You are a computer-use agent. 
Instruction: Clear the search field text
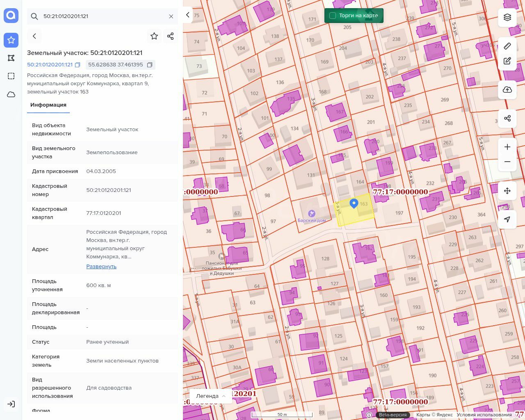pyautogui.click(x=171, y=16)
